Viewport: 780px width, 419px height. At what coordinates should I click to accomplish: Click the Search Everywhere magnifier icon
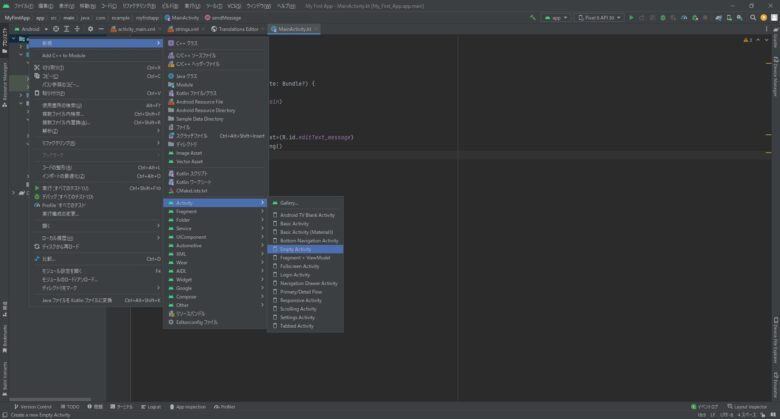753,18
